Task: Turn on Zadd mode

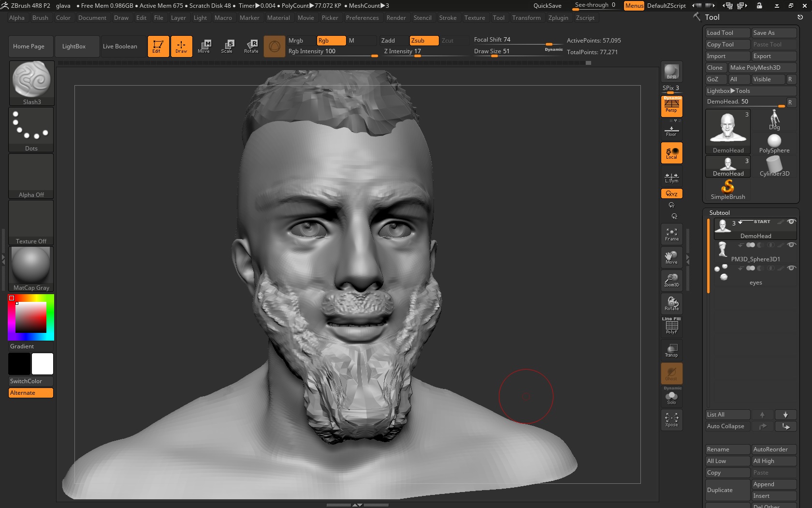Action: click(x=388, y=41)
